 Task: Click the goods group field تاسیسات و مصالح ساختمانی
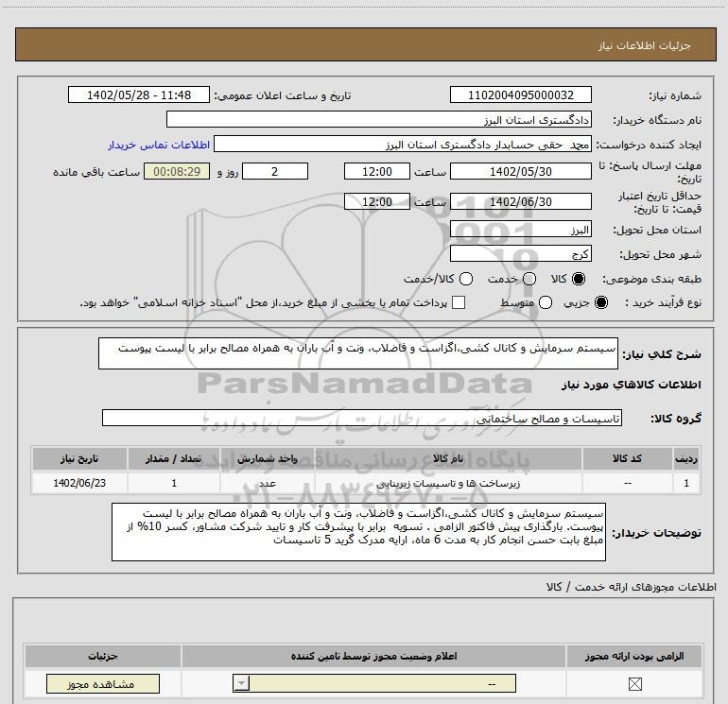click(362, 418)
